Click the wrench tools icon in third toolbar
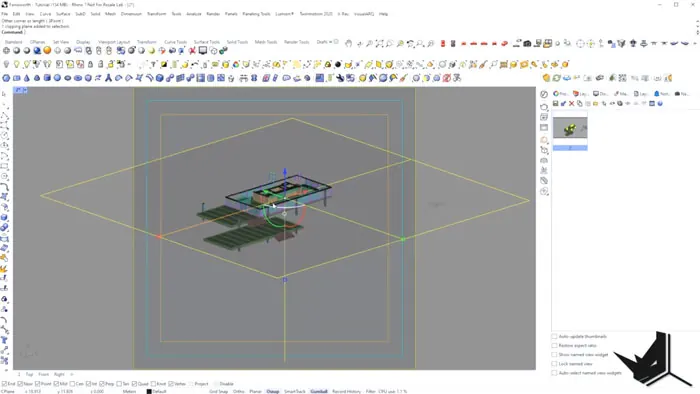This screenshot has height=394, width=700. tap(340, 78)
